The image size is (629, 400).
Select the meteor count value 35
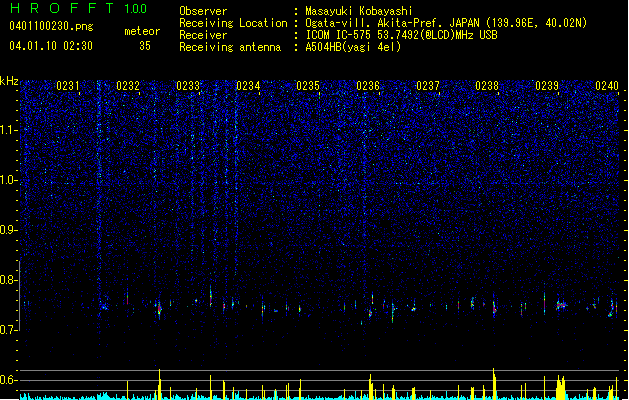coord(145,46)
